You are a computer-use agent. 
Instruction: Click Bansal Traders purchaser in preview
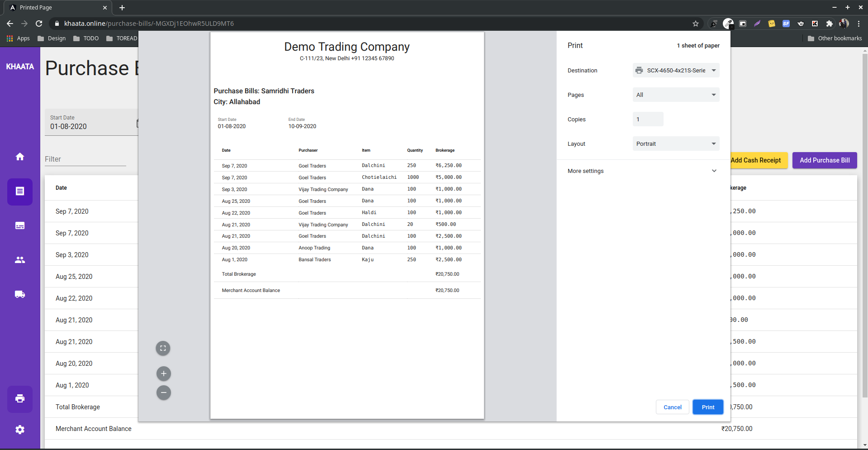[315, 259]
